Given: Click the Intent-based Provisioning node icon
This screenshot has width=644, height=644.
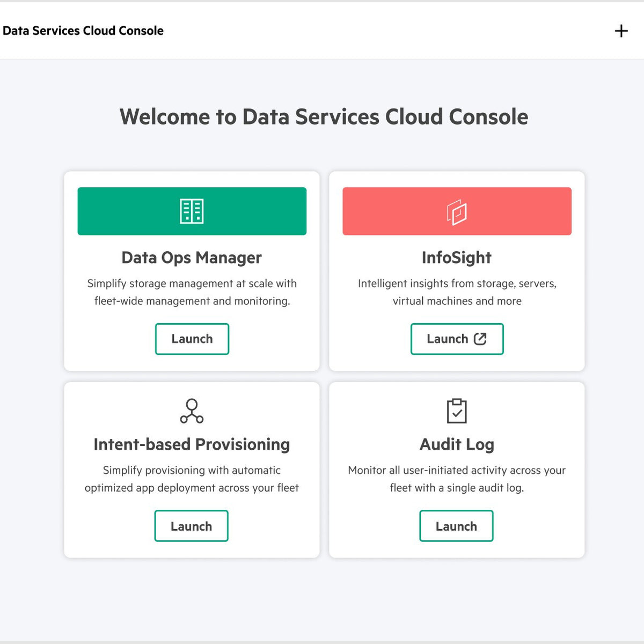Looking at the screenshot, I should [x=192, y=411].
